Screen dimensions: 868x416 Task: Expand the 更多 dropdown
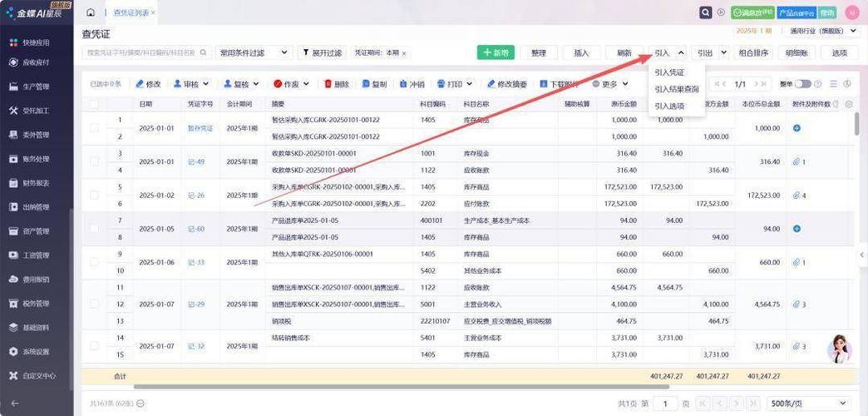[625, 84]
